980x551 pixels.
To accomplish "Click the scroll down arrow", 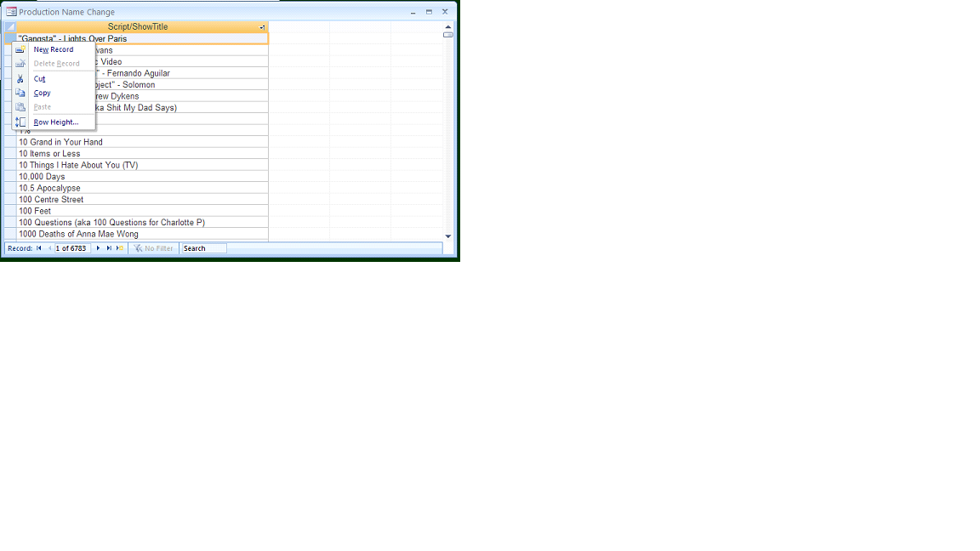I will pyautogui.click(x=448, y=236).
